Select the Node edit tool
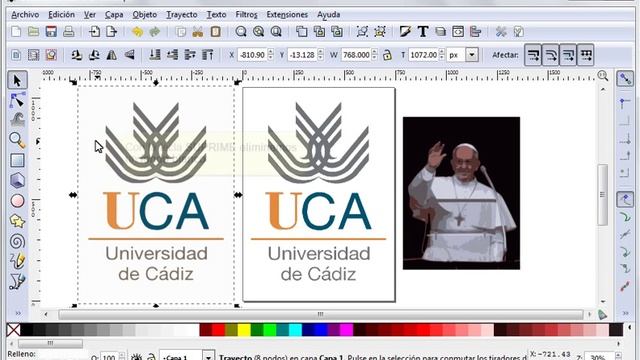640x360 pixels. [x=17, y=100]
